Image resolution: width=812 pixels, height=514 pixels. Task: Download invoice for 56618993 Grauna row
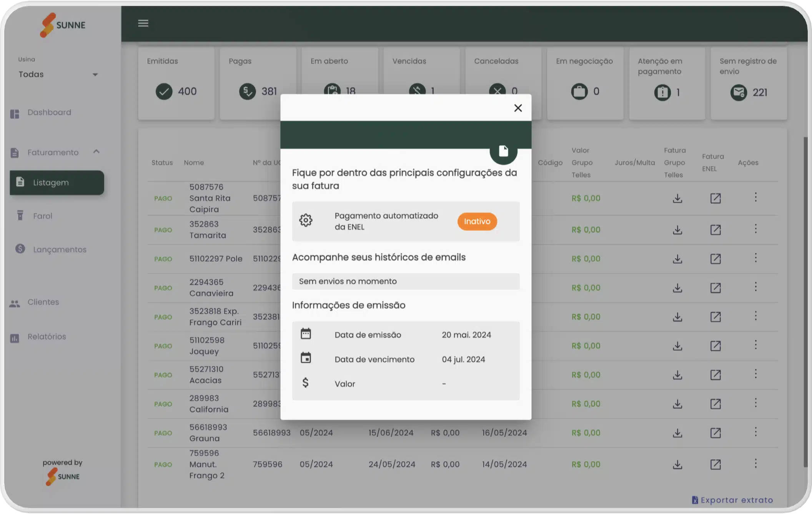(677, 433)
